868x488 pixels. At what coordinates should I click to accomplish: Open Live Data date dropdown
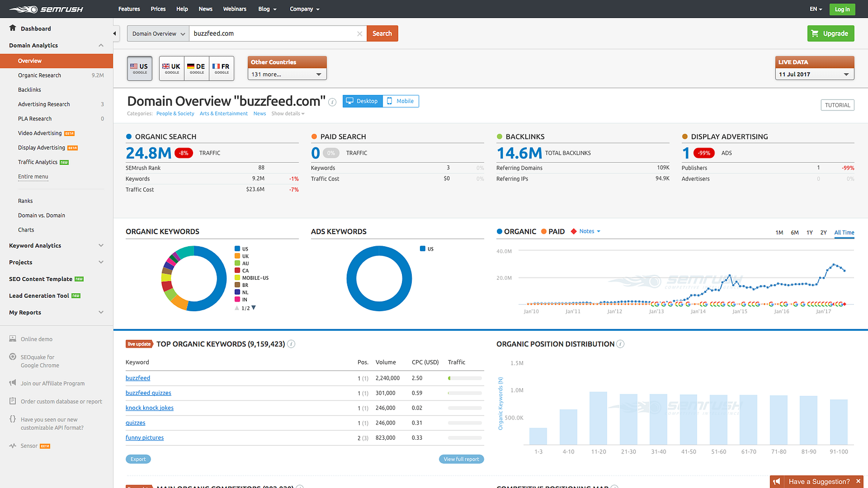pyautogui.click(x=815, y=74)
